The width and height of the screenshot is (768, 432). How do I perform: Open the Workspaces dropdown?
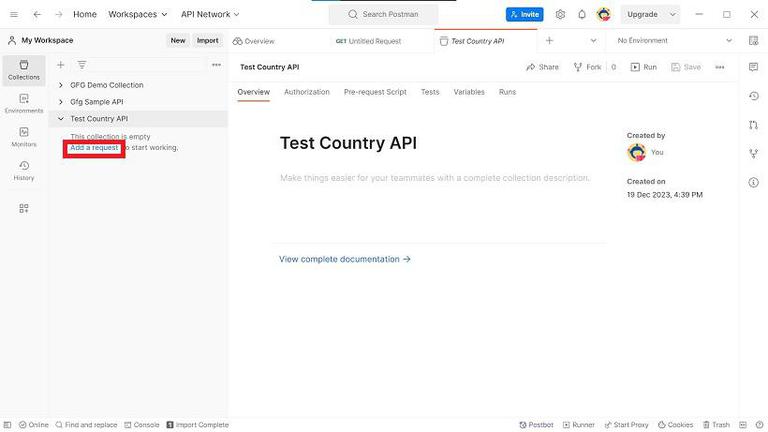pyautogui.click(x=138, y=15)
